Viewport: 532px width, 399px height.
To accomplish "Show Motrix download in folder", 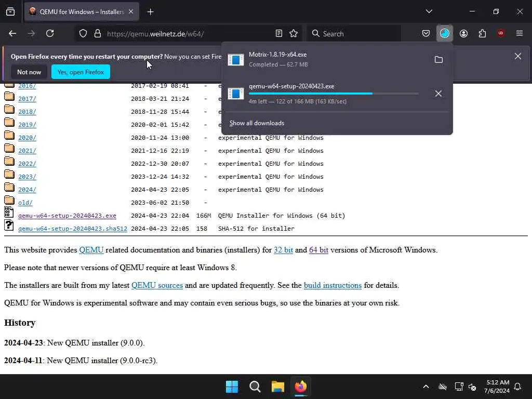I will (x=438, y=60).
